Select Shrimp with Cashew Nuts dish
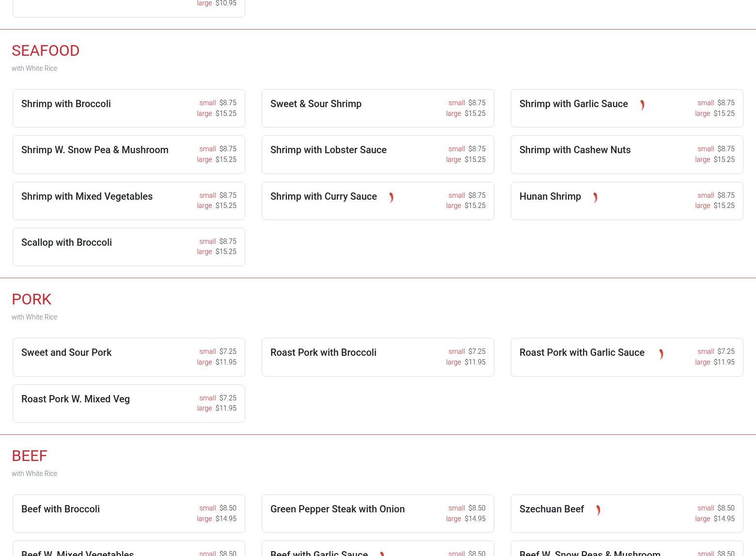756x556 pixels. pos(575,150)
